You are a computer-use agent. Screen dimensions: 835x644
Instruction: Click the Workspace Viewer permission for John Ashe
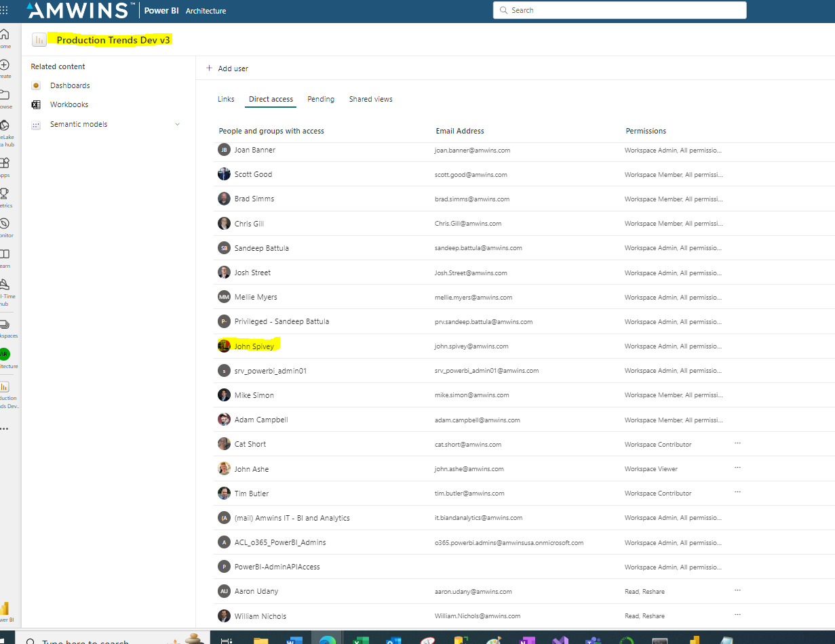tap(651, 469)
